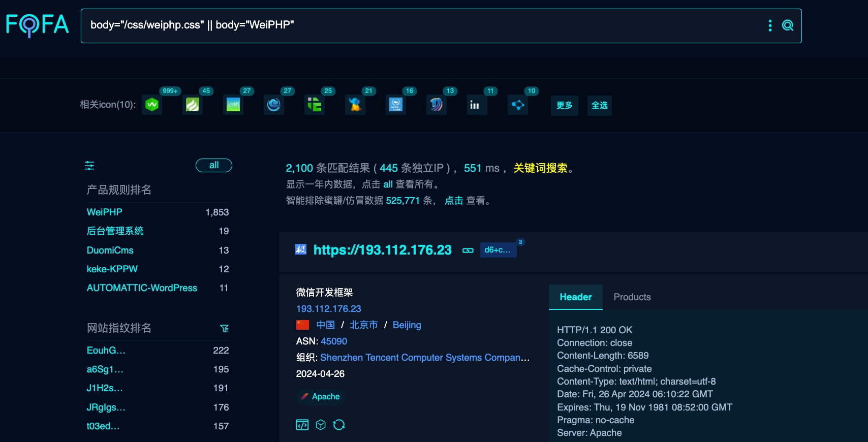Click the 'HTTP/1.1 200 OK' header line
Viewport: 868px width, 442px height.
click(595, 330)
